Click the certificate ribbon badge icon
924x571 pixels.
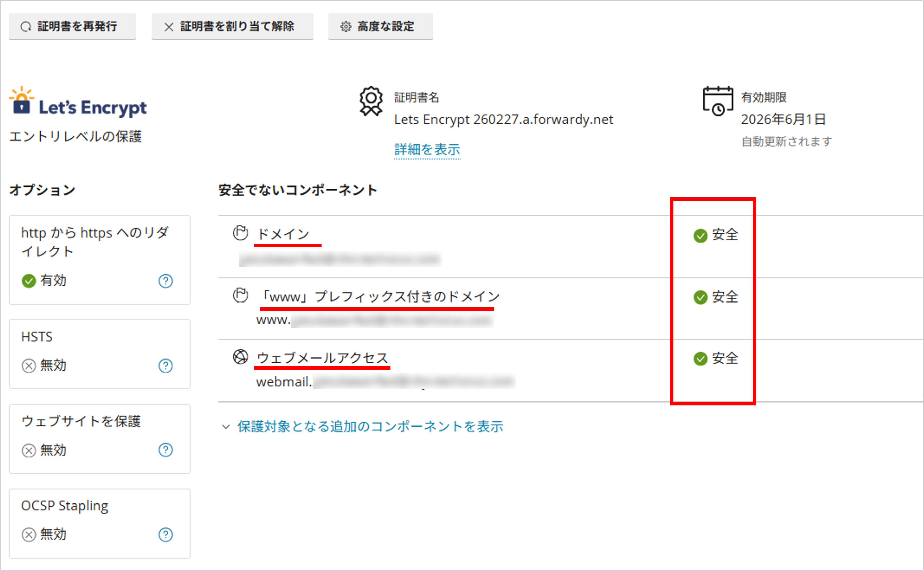pos(371,101)
